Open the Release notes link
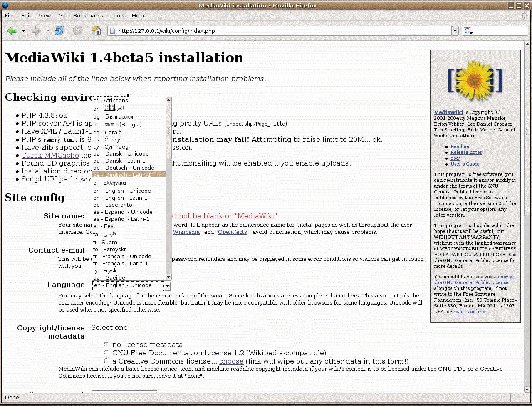The image size is (532, 406). pyautogui.click(x=466, y=152)
